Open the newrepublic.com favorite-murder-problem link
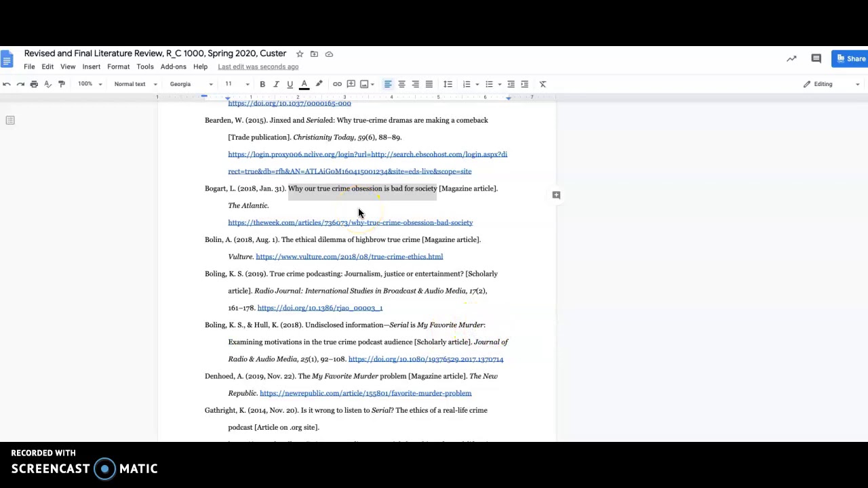This screenshot has height=488, width=868. point(366,393)
